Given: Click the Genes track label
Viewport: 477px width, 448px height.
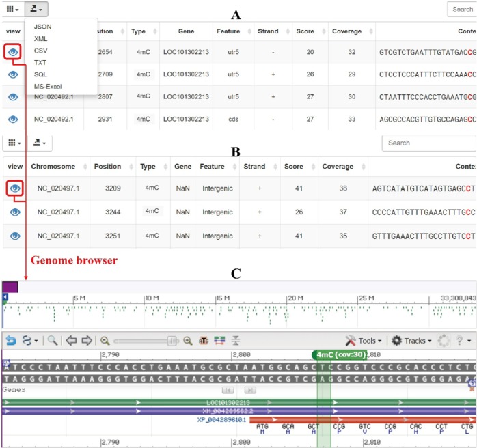Looking at the screenshot, I should 14,389.
